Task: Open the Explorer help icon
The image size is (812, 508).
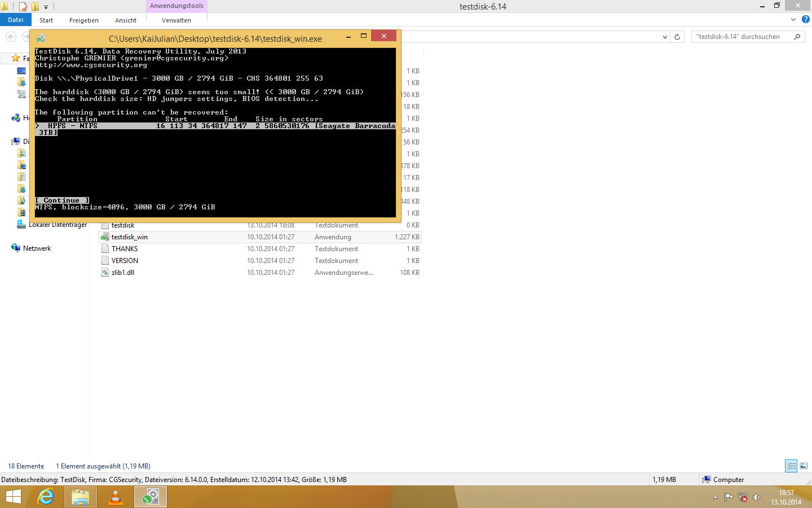Action: tap(806, 19)
